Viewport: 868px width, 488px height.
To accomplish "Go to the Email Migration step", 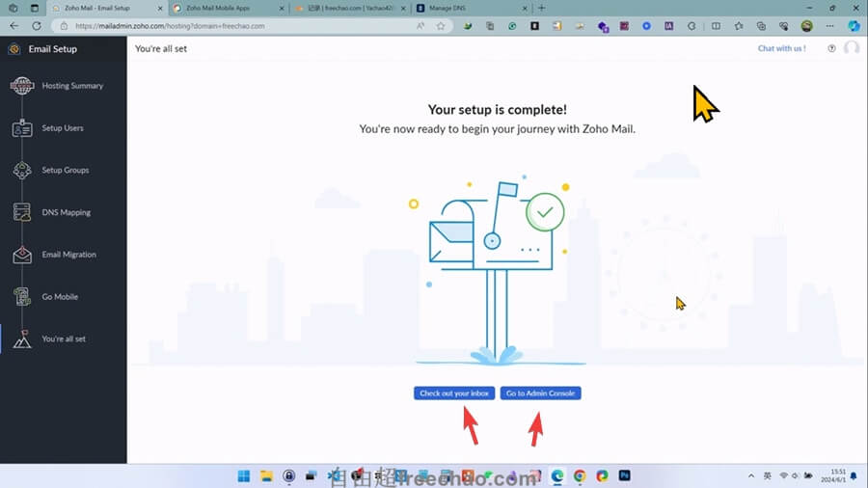I will pyautogui.click(x=68, y=255).
